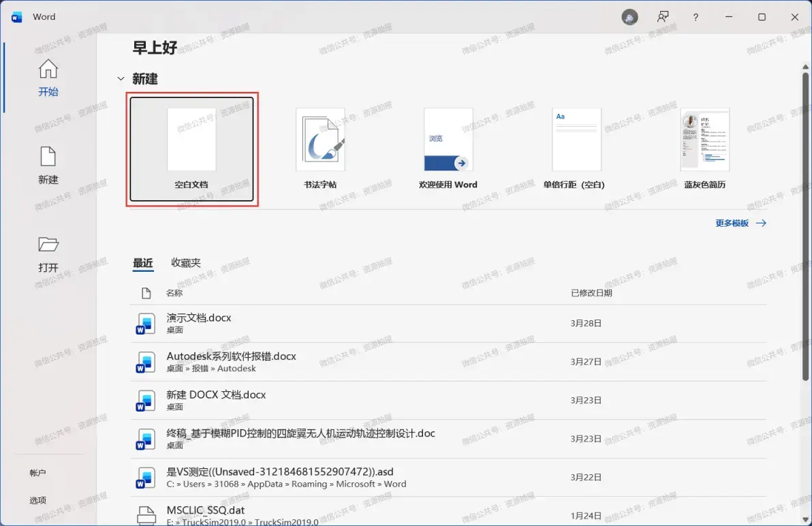
Task: Click the 1月24日 modified date
Action: (586, 516)
